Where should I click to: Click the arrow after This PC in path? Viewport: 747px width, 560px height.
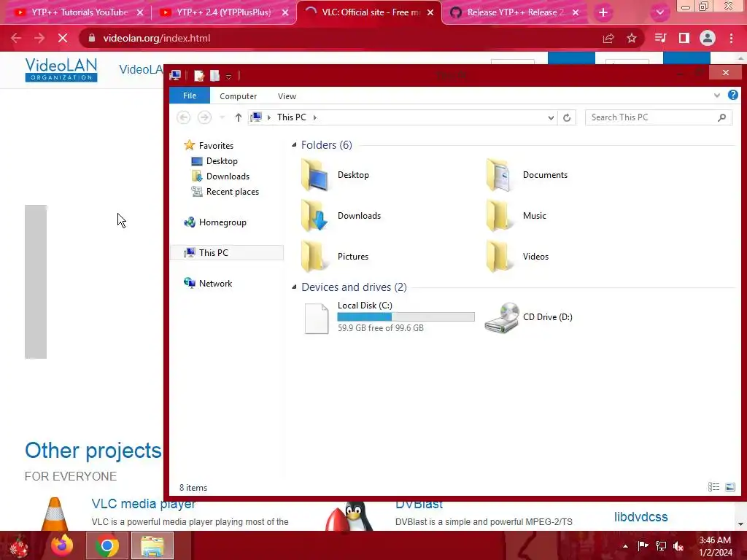(x=315, y=117)
